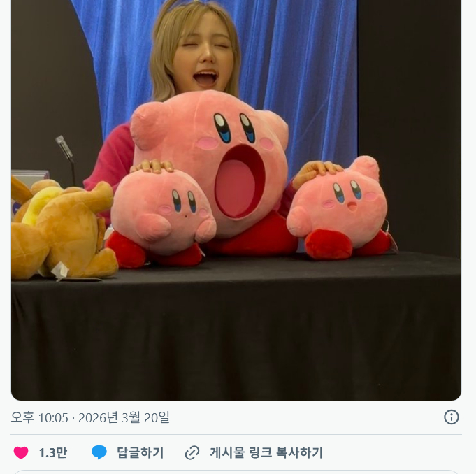The width and height of the screenshot is (476, 474).
Task: Click the microphone behind the plush toys
Action: click(66, 158)
